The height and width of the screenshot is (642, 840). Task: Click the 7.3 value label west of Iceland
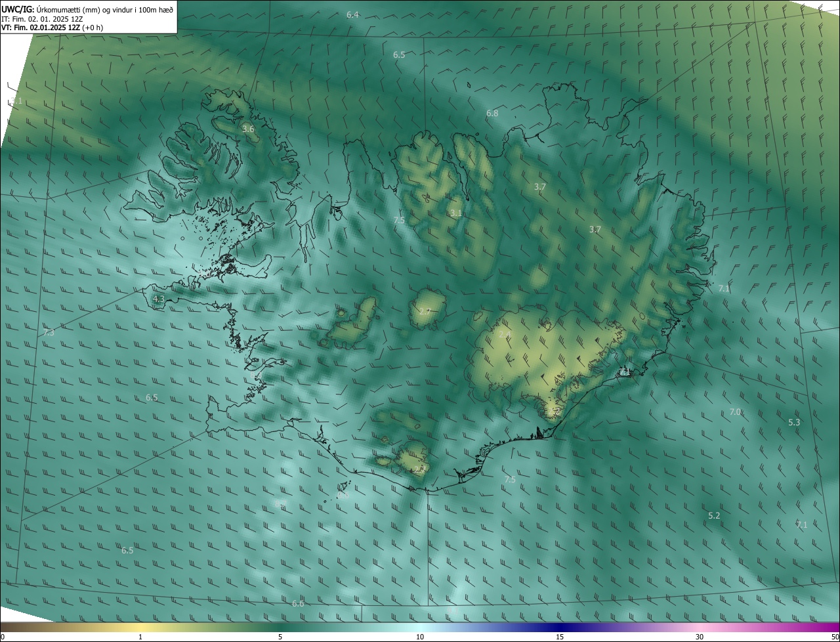(49, 333)
